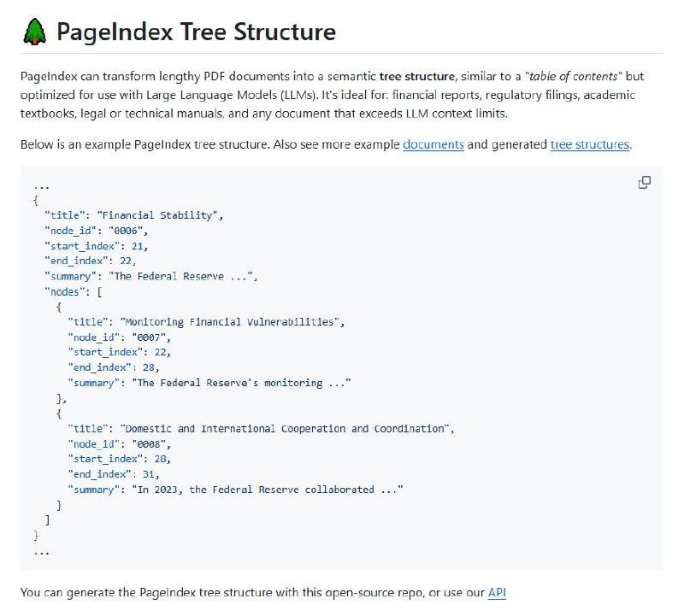Click the "Financial Stability" title line in code
The width and height of the screenshot is (684, 616).
point(133,215)
